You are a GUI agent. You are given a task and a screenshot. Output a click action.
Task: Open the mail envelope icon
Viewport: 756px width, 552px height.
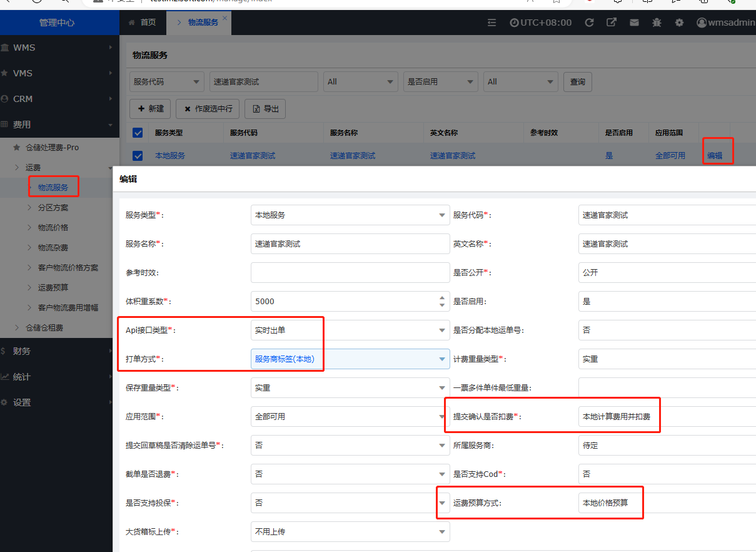[x=634, y=23]
